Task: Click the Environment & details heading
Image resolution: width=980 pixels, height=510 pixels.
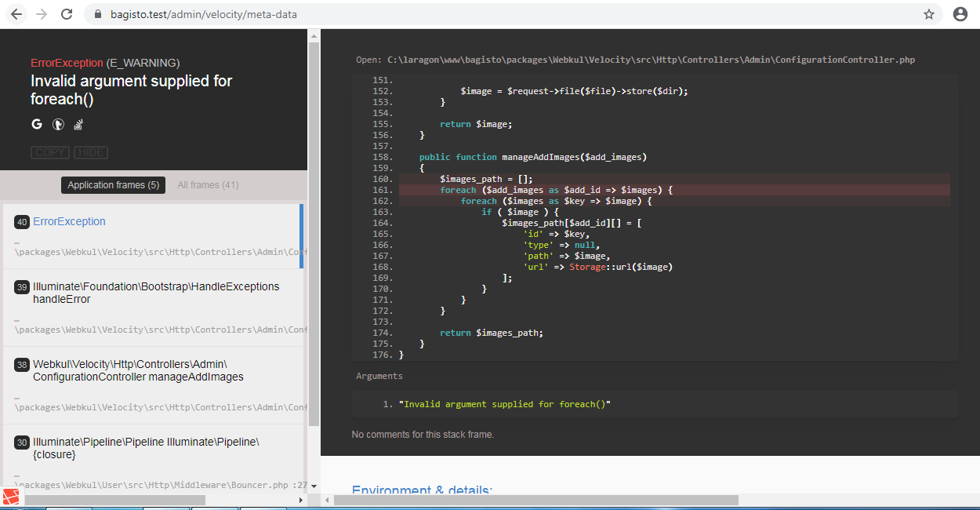Action: 422,490
